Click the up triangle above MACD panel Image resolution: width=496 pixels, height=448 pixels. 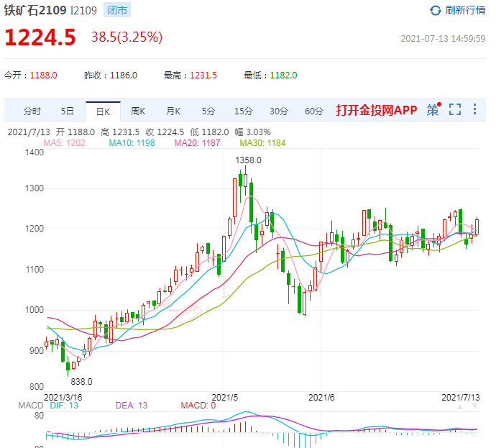click(459, 406)
